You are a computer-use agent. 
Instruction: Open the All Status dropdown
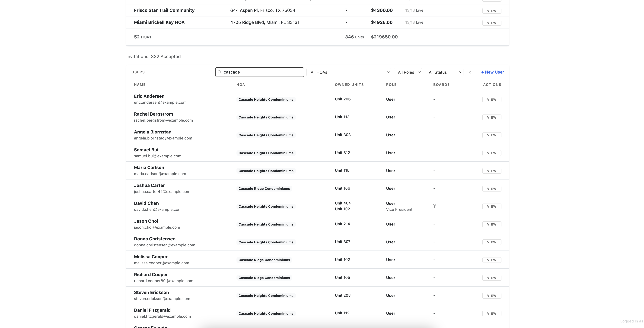444,72
